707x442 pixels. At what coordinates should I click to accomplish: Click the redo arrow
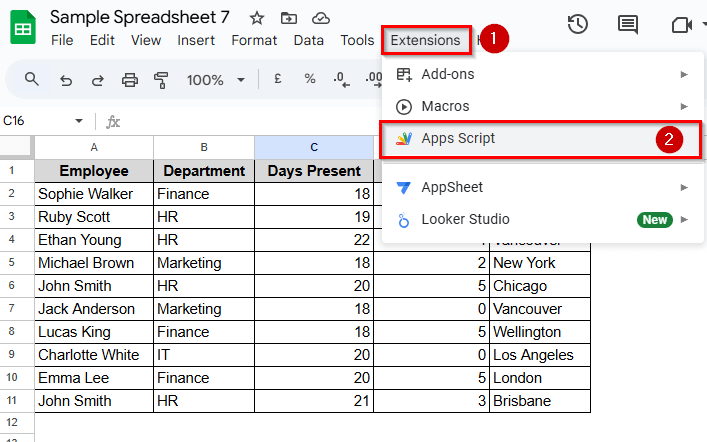tap(97, 79)
